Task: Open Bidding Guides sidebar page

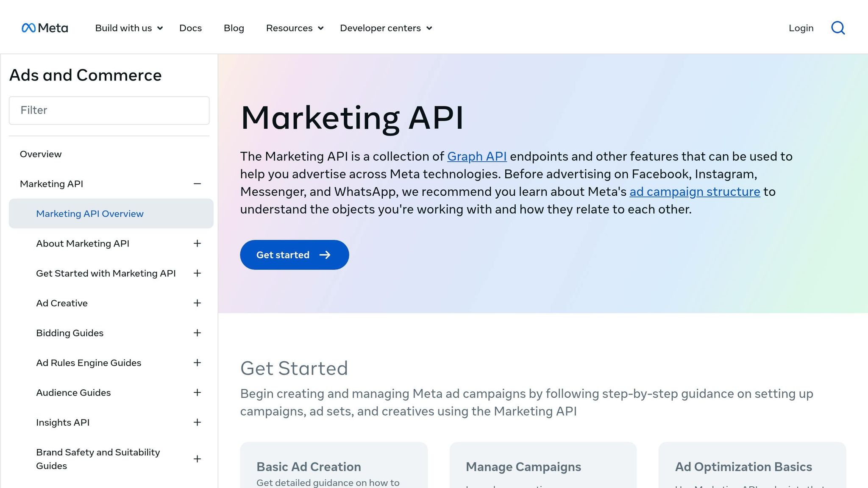Action: tap(70, 333)
